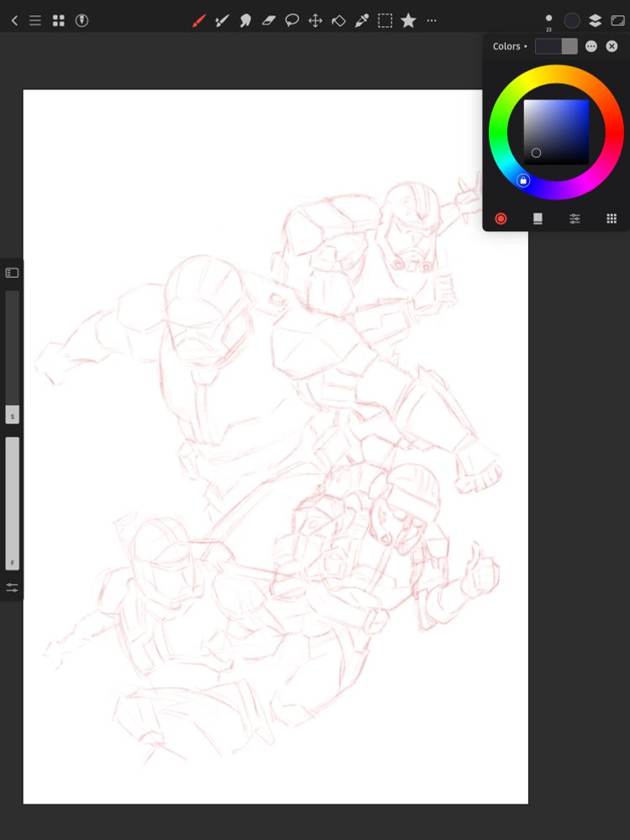Close the Colors panel
This screenshot has height=840, width=630.
pos(612,46)
